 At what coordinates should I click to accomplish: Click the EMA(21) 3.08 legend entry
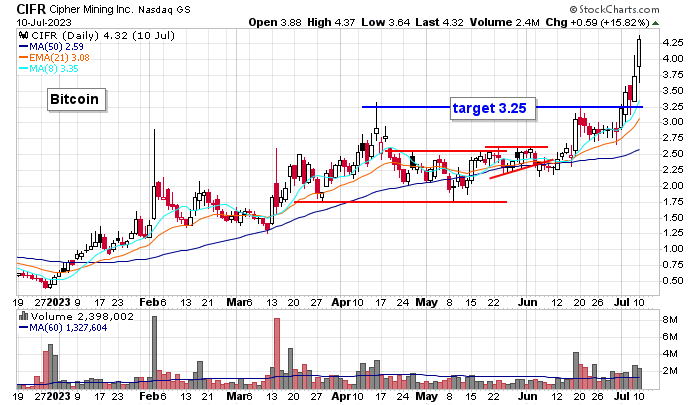(x=54, y=58)
